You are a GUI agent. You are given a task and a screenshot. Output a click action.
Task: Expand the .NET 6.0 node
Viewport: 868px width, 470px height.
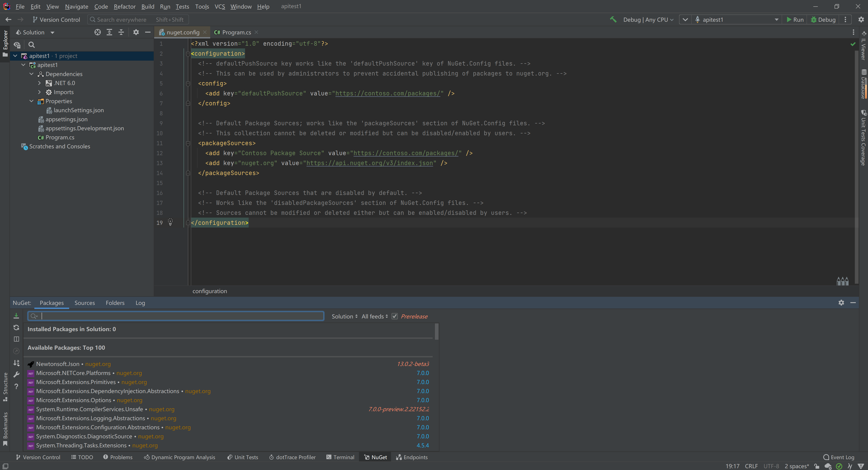(39, 83)
